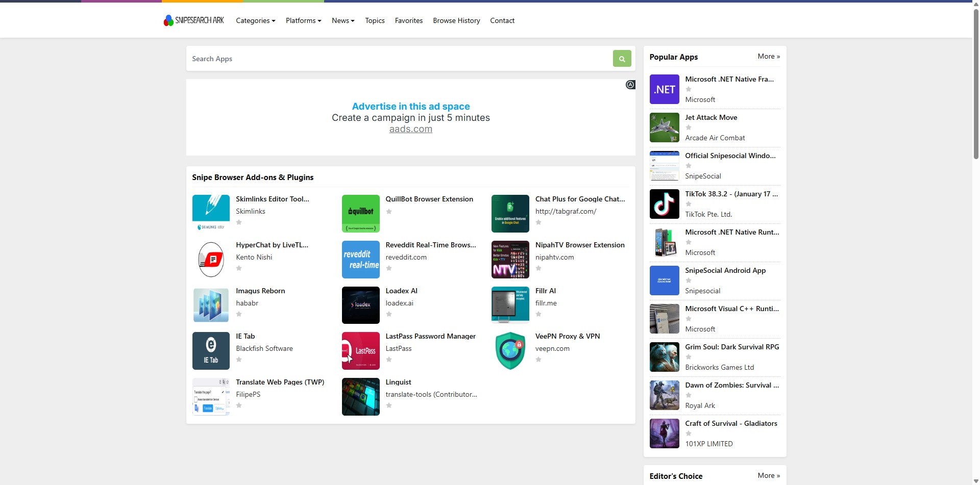Open NipahTV Browser Extension title link

point(580,245)
